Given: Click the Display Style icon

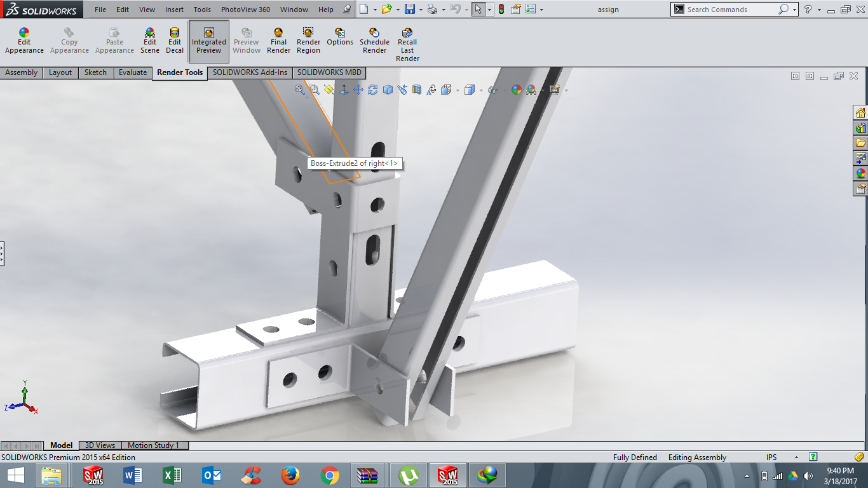Looking at the screenshot, I should tap(470, 90).
